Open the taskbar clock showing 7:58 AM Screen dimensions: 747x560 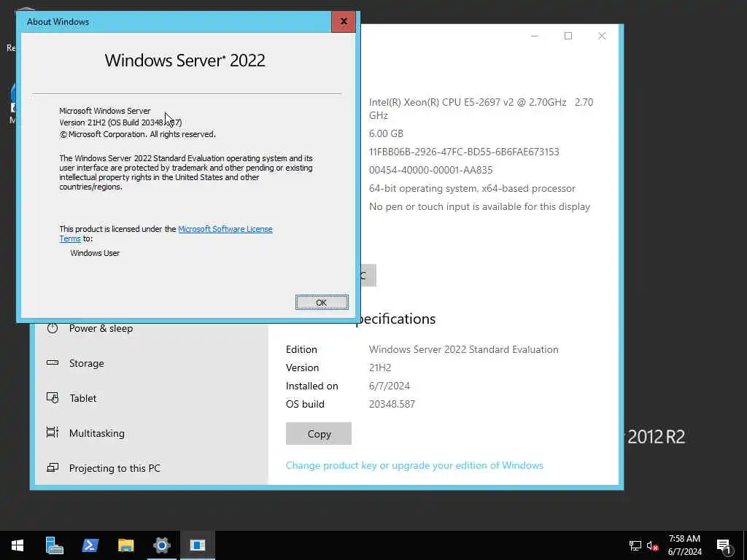coord(684,545)
